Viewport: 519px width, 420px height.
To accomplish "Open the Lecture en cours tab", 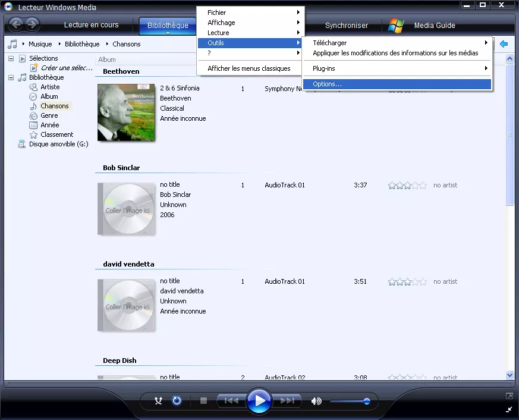I will (x=92, y=25).
